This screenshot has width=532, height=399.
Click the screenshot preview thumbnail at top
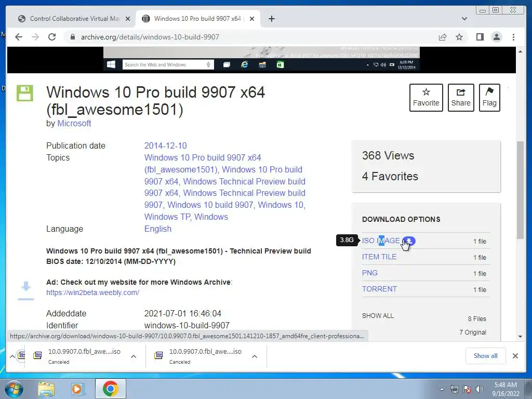tap(261, 59)
